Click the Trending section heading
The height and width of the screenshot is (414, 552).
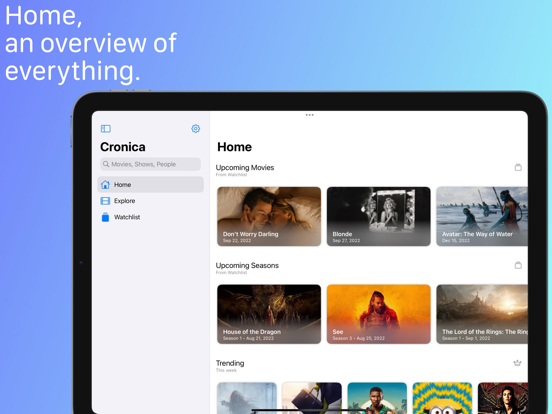pos(230,363)
